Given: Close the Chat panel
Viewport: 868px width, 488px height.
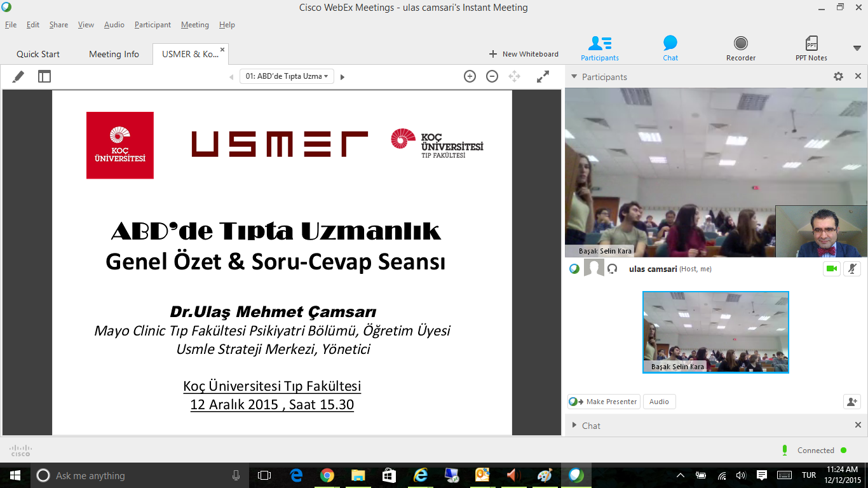Looking at the screenshot, I should coord(858,425).
